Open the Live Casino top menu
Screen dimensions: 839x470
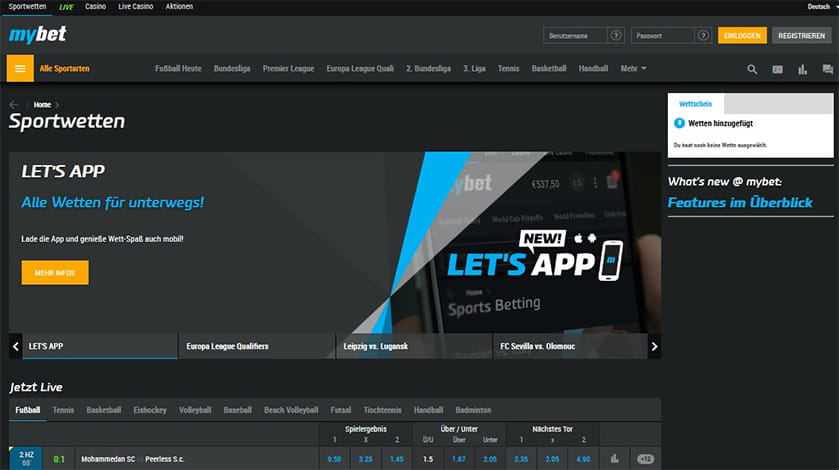[135, 6]
